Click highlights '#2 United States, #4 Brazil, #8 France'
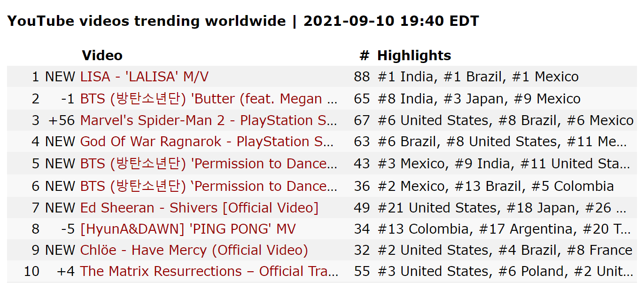The width and height of the screenshot is (644, 283). pos(505,250)
